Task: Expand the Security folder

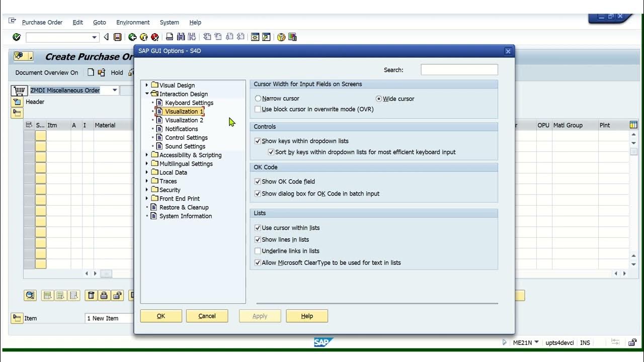Action: click(147, 190)
